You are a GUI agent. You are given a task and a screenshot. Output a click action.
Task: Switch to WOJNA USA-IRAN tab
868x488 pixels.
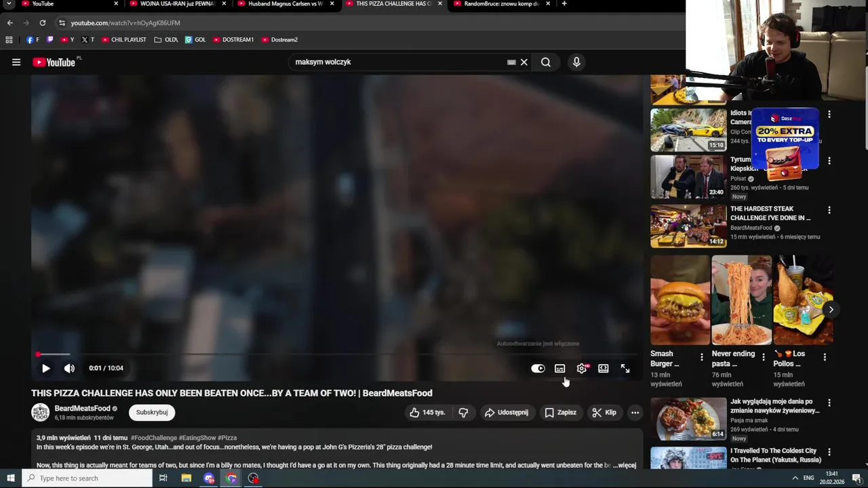click(177, 4)
